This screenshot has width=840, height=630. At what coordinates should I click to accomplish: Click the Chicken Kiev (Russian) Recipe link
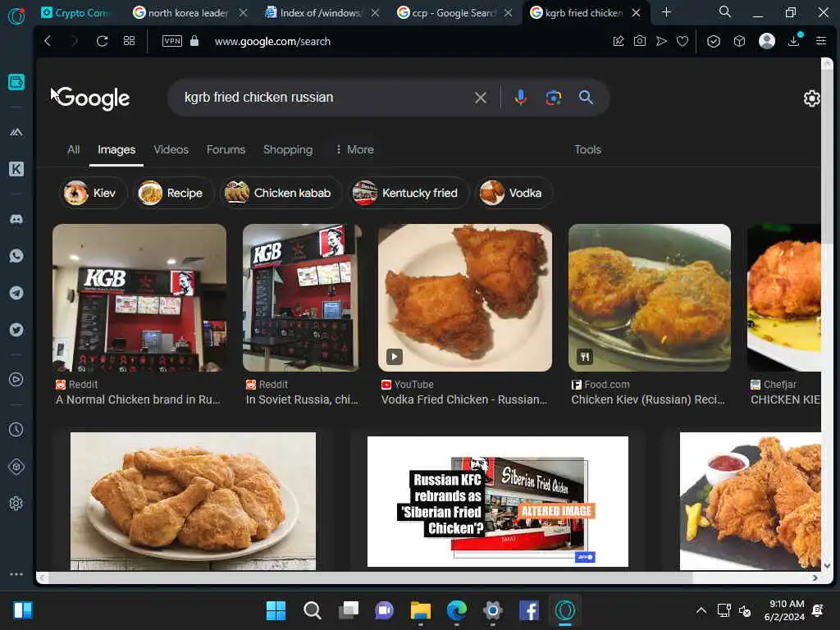point(648,399)
